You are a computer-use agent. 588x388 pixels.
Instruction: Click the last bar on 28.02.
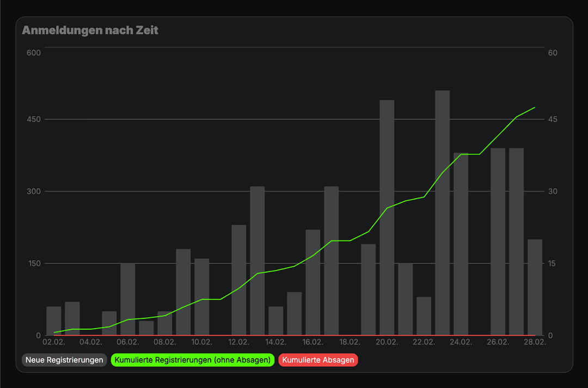coord(535,287)
